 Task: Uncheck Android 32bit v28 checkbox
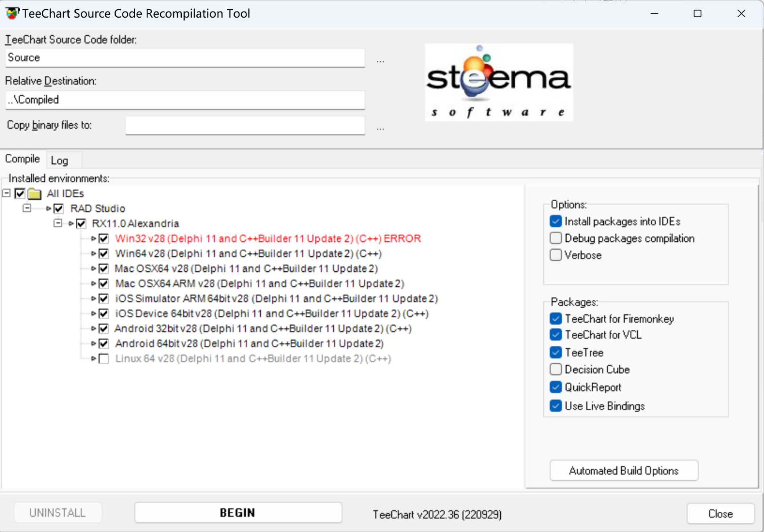coord(103,328)
